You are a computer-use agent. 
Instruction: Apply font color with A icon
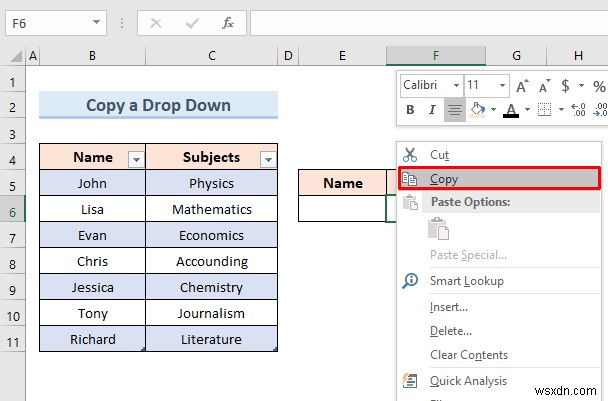511,110
